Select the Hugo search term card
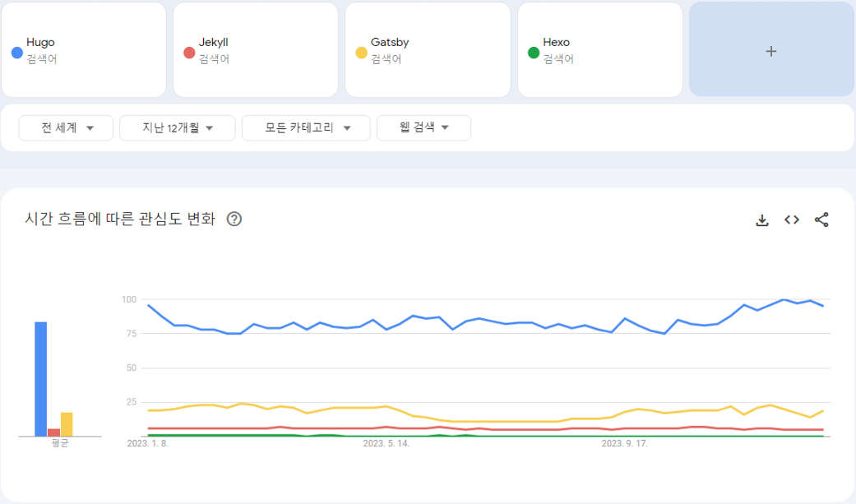856x504 pixels. pyautogui.click(x=90, y=50)
